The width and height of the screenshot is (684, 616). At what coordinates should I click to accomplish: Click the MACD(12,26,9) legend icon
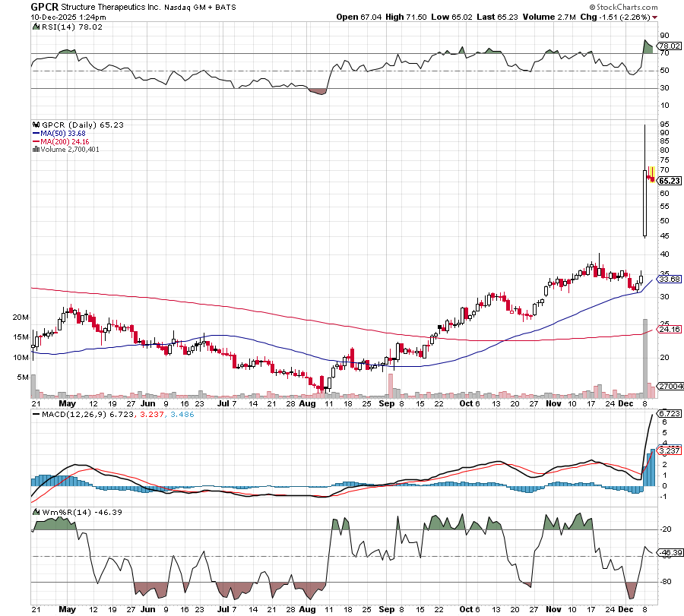point(34,412)
